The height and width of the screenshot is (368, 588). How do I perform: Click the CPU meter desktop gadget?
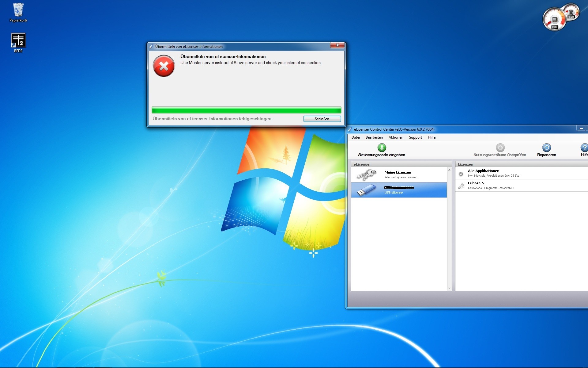coord(555,19)
